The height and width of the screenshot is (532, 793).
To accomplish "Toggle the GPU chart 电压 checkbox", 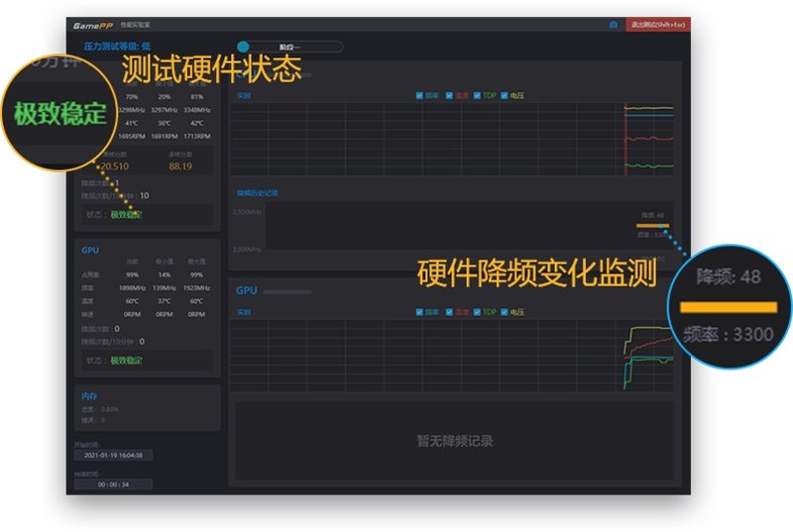I will [505, 312].
